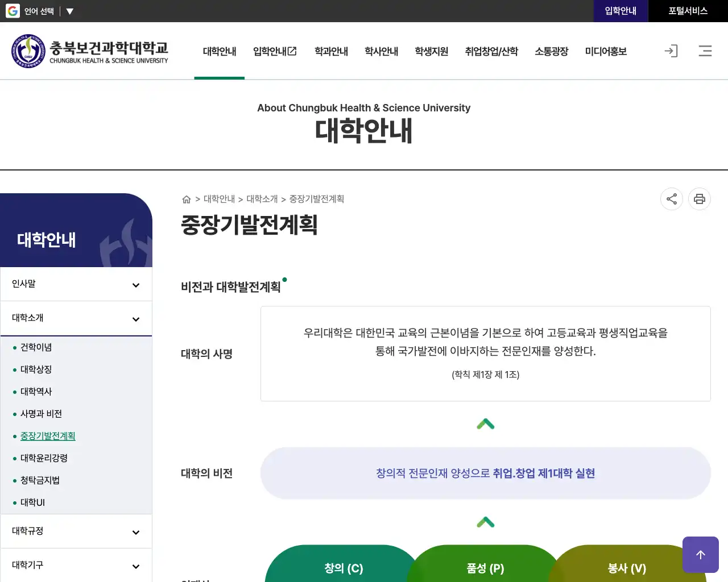
Task: Open 대학윤리강령 in the sidebar
Action: [44, 458]
